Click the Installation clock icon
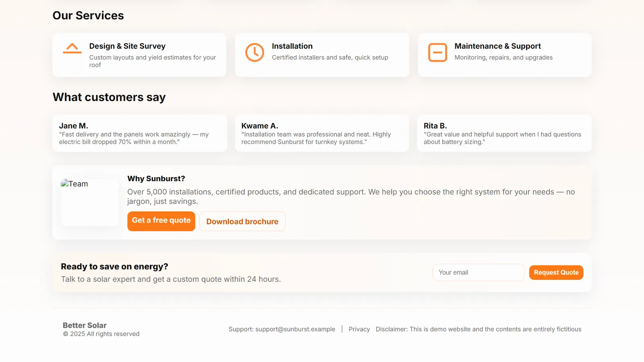 255,52
